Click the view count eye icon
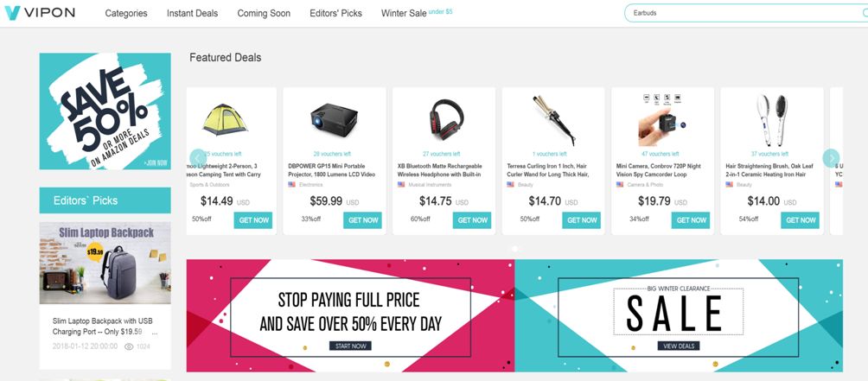 (x=129, y=346)
